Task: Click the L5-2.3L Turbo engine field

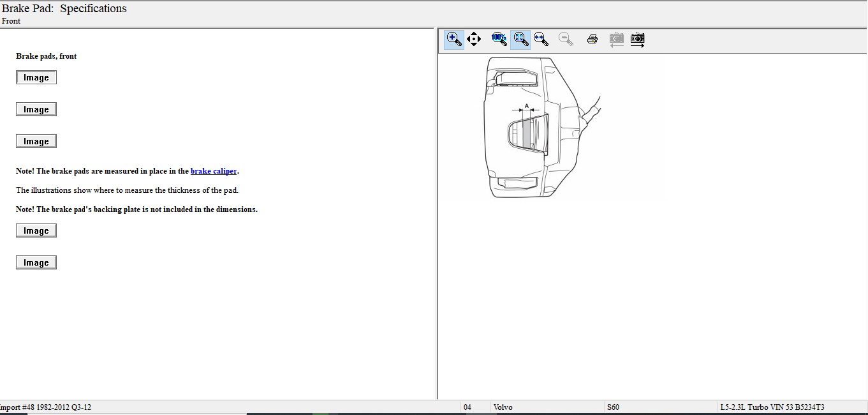Action: [772, 407]
